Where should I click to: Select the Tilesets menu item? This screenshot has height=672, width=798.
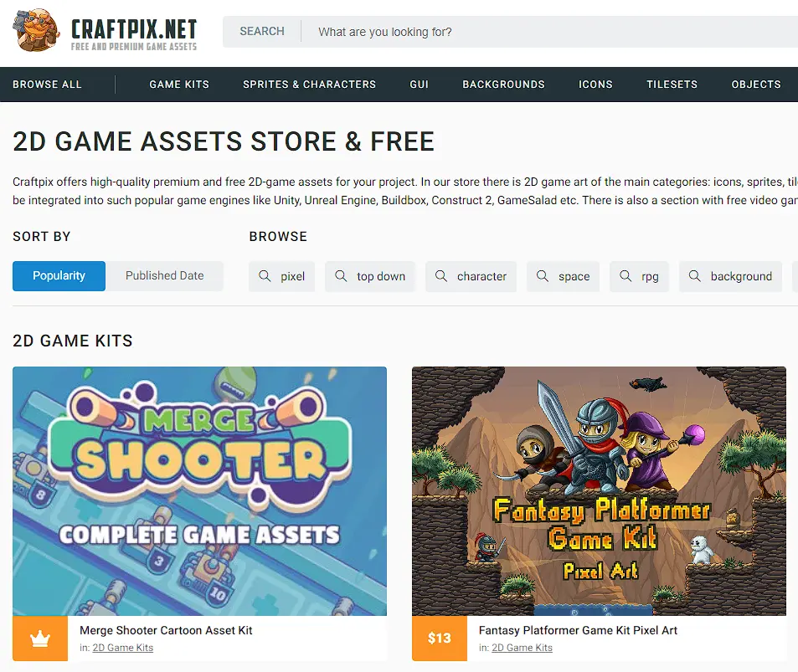coord(672,85)
